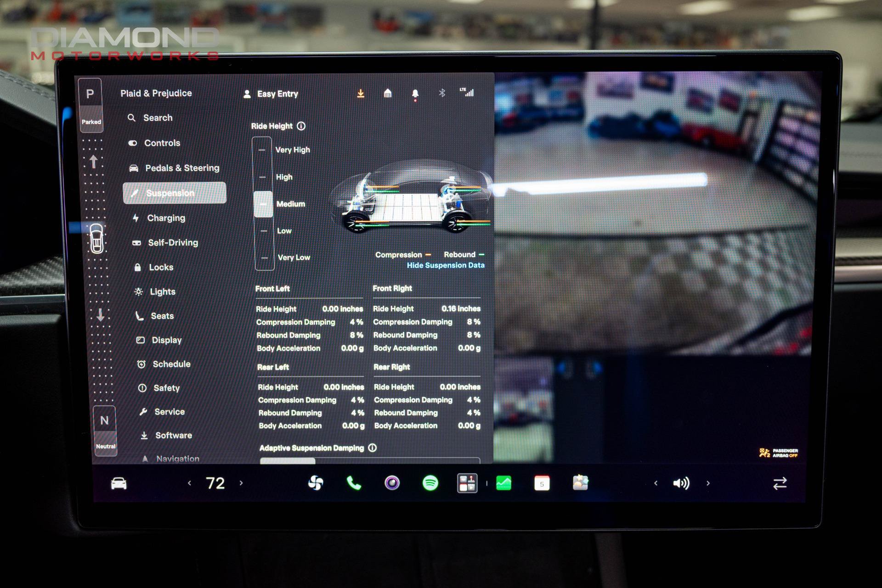Show Adaptive Suspension Damping info icon
The height and width of the screenshot is (588, 882).
click(x=373, y=448)
